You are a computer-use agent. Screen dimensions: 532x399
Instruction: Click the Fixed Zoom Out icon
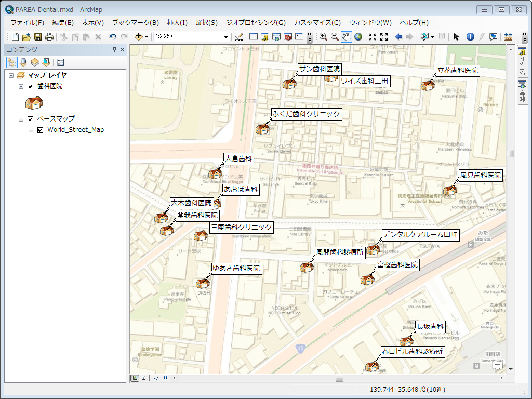[x=384, y=37]
